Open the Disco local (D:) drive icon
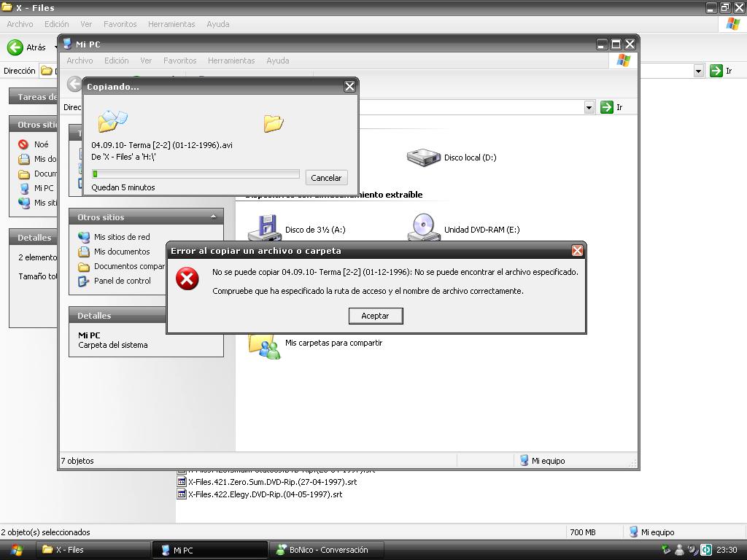Image resolution: width=747 pixels, height=560 pixels. pos(423,157)
